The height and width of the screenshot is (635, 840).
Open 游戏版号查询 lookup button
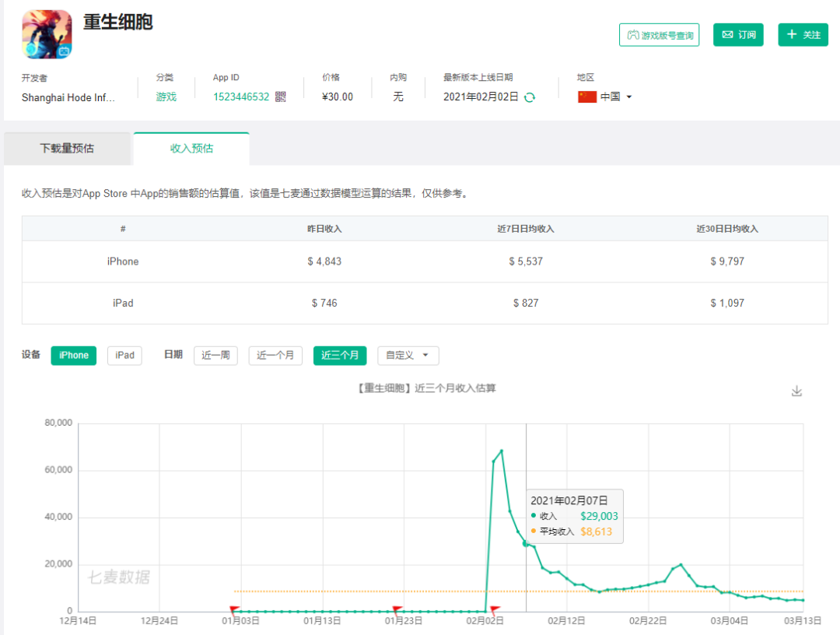coord(660,35)
